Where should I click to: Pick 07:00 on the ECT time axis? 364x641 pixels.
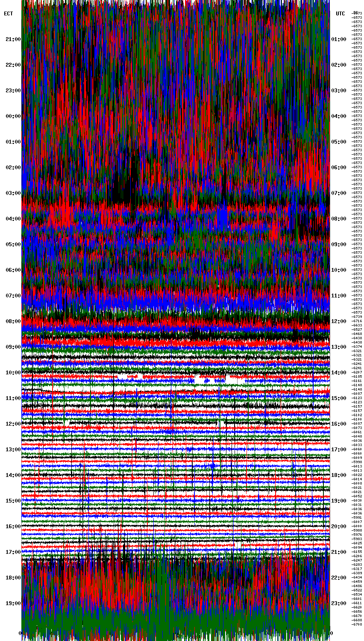13,295
